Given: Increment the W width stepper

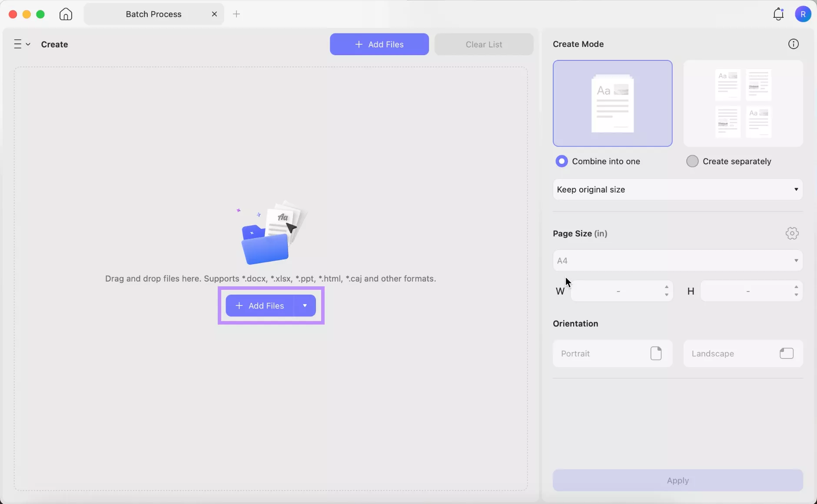Looking at the screenshot, I should (666, 288).
